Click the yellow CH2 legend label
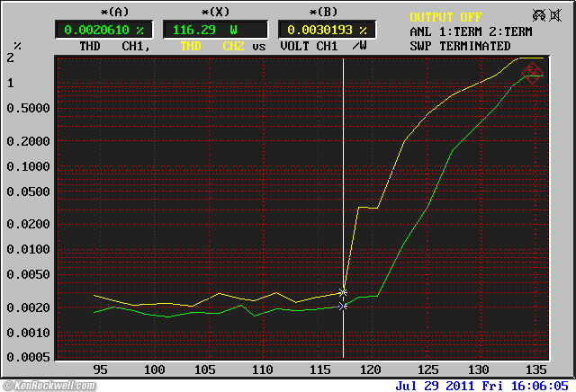576x392 pixels. 233,46
